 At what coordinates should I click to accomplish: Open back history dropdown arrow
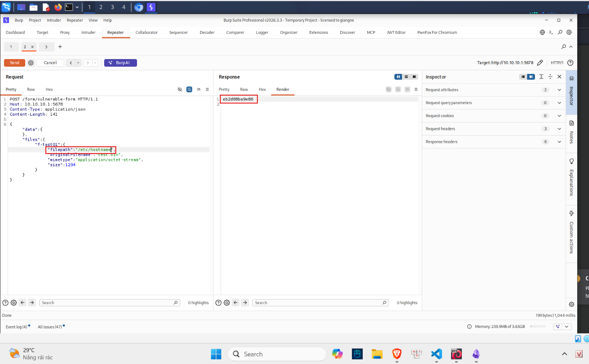click(x=78, y=63)
